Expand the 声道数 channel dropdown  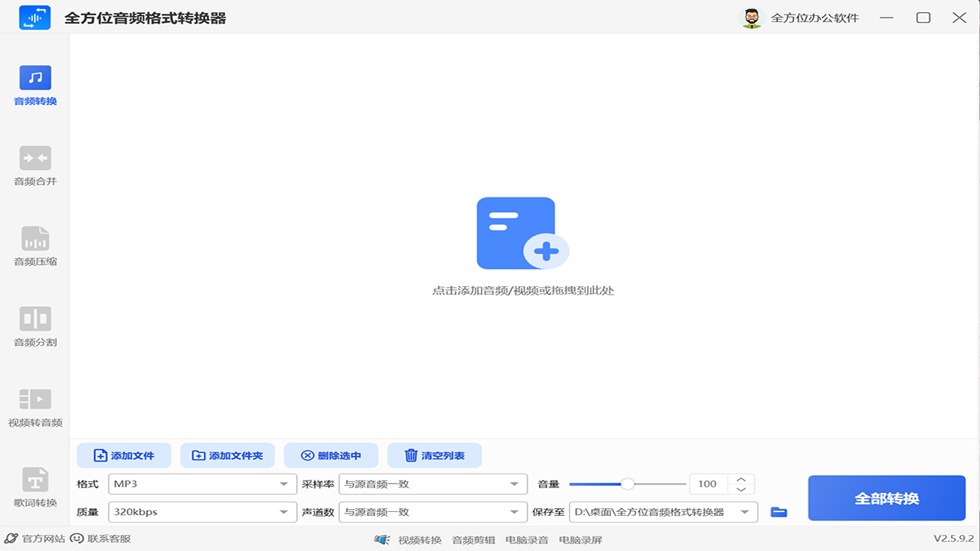[433, 511]
